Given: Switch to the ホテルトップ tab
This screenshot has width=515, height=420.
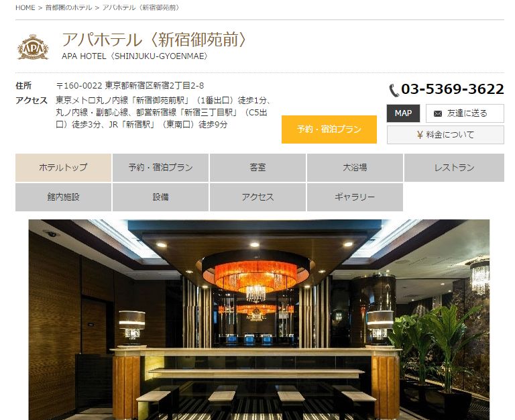Looking at the screenshot, I should point(64,167).
